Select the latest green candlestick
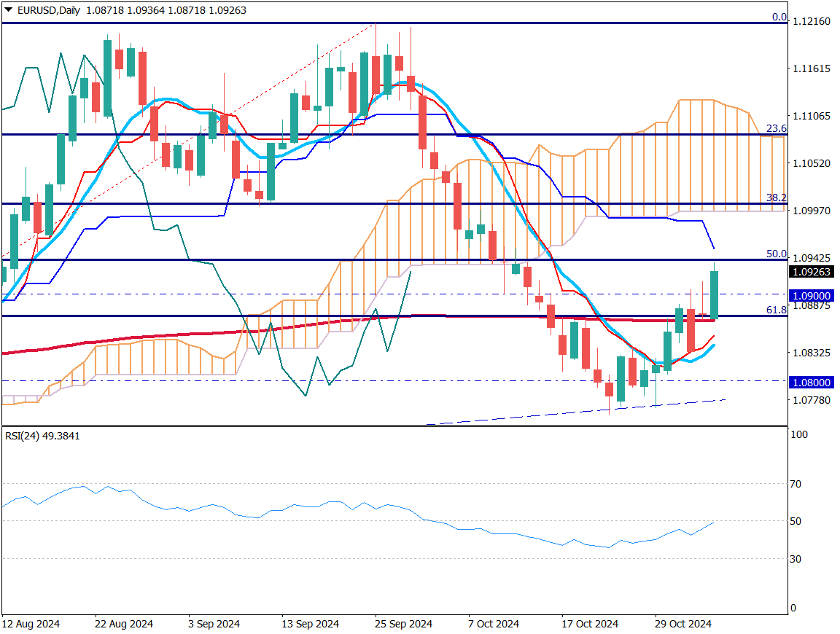Viewport: 840px width, 634px height. point(714,294)
